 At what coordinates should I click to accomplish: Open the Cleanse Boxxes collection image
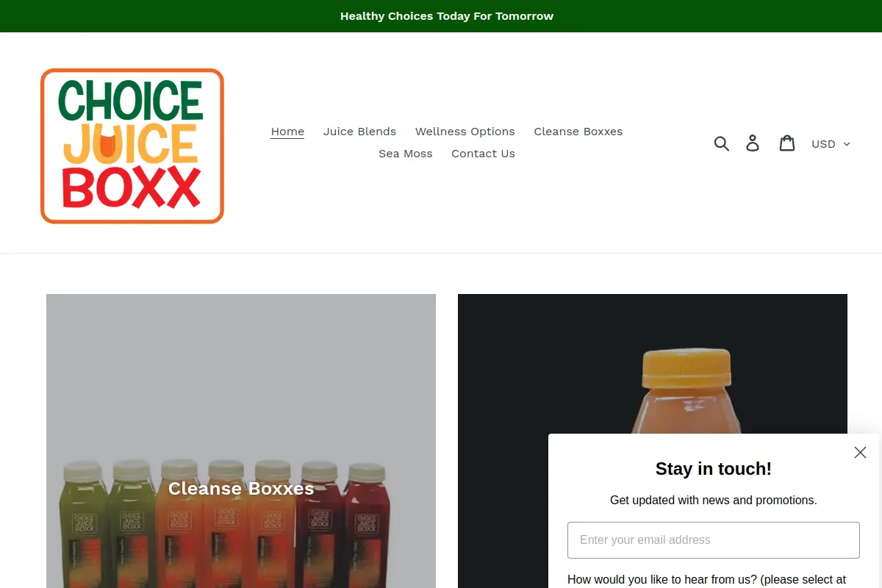coord(241,441)
